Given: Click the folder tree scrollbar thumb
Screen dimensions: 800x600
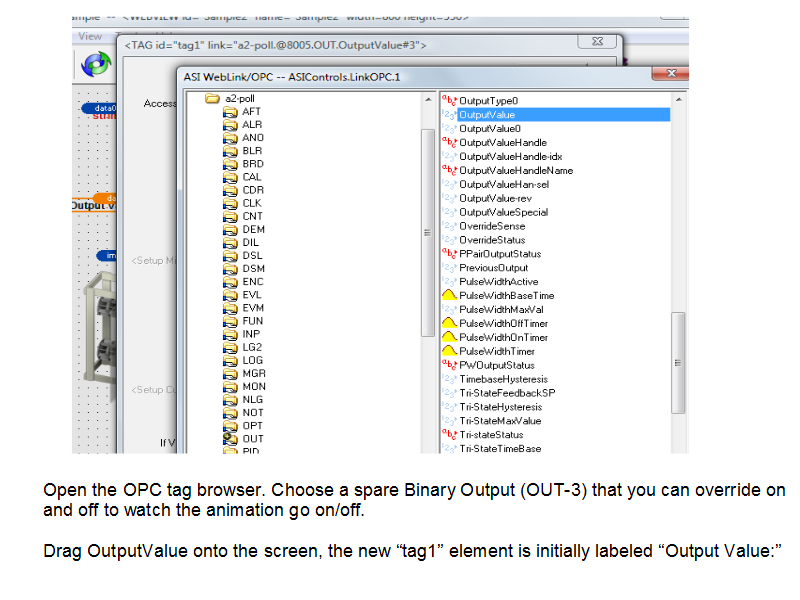Looking at the screenshot, I should pos(428,233).
